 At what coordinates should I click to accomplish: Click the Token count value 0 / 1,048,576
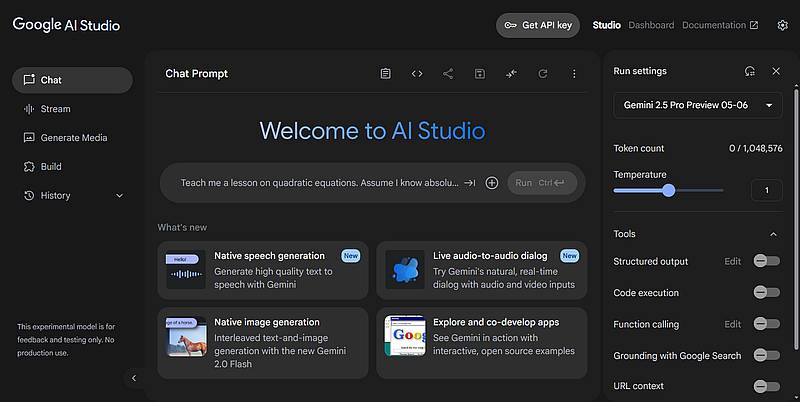pyautogui.click(x=755, y=148)
